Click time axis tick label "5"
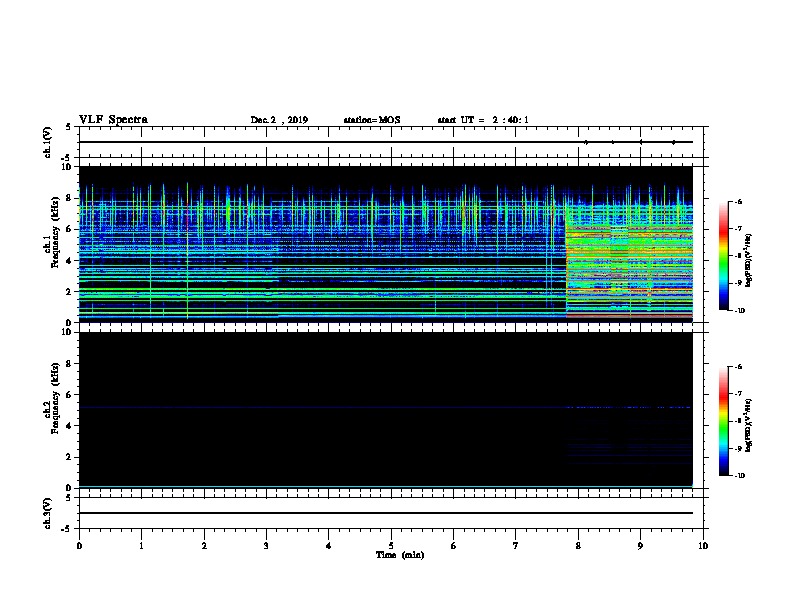The height and width of the screenshot is (612, 792). [391, 546]
